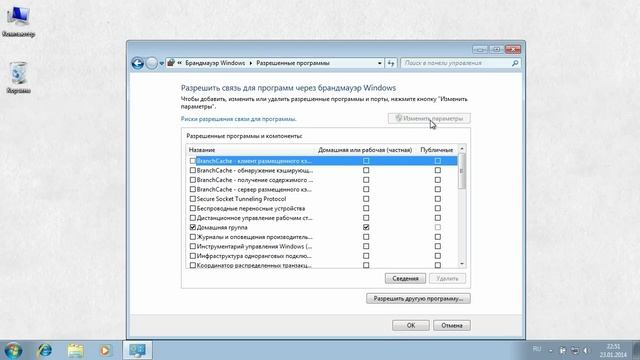Open Windows Explorer from taskbar
640x360 pixels.
[x=76, y=351]
